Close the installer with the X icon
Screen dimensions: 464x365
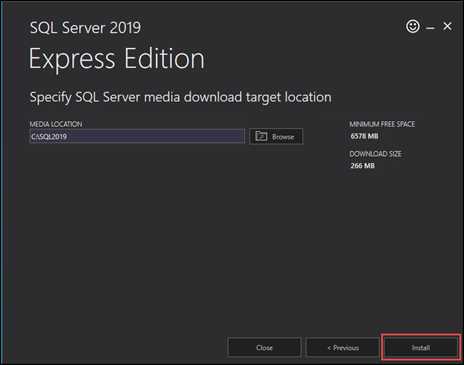[x=447, y=26]
